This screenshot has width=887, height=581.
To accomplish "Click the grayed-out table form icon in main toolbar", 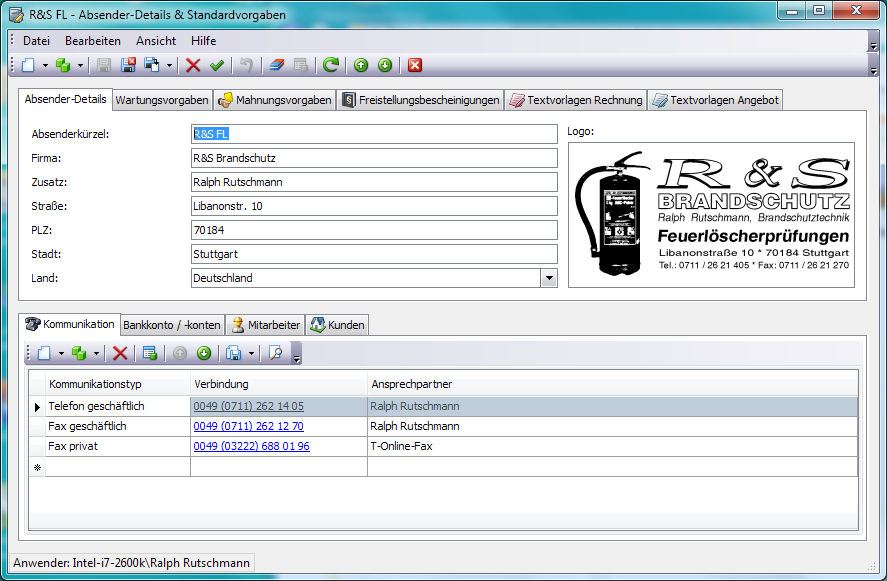I will pos(301,66).
